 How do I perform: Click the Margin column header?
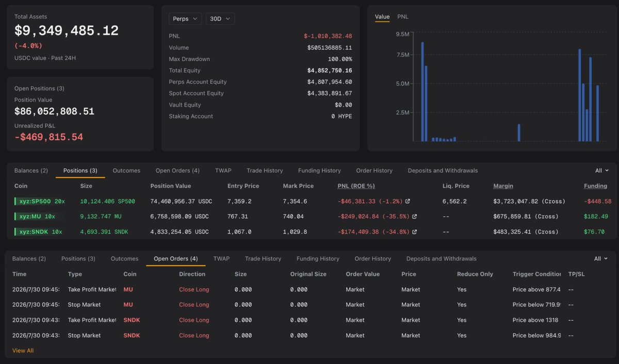pos(503,186)
